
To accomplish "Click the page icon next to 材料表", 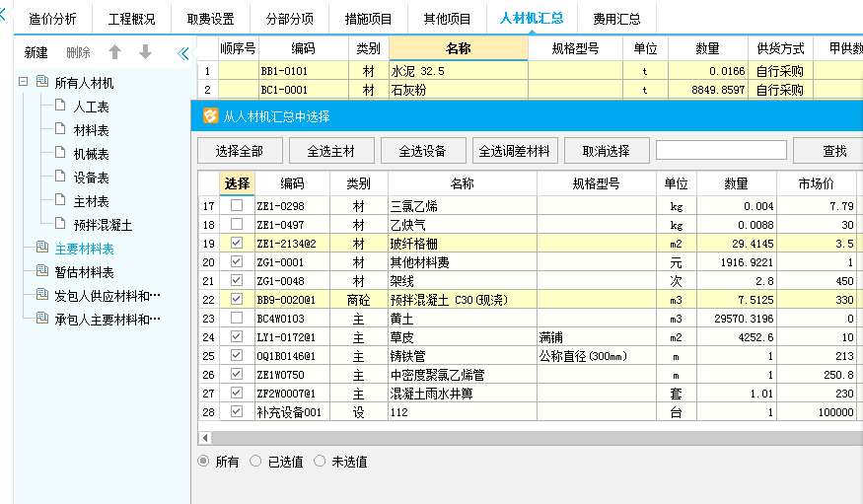I will [x=60, y=129].
